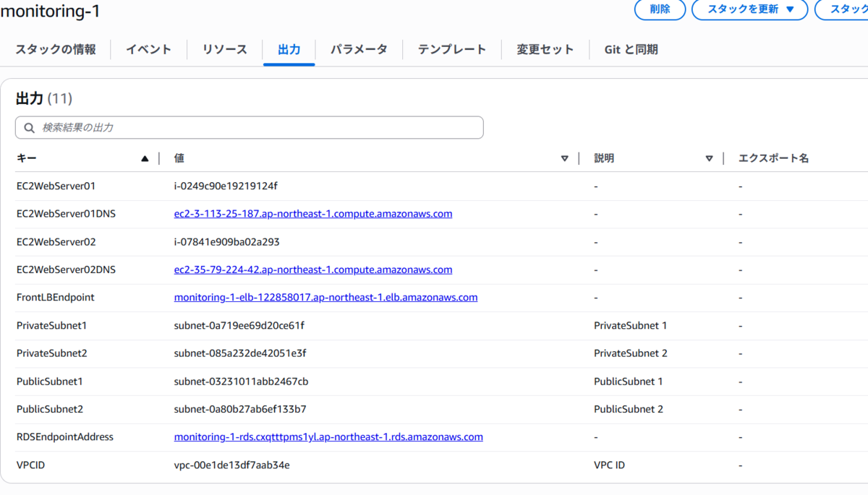Sort by key column ascending arrow

(145, 159)
